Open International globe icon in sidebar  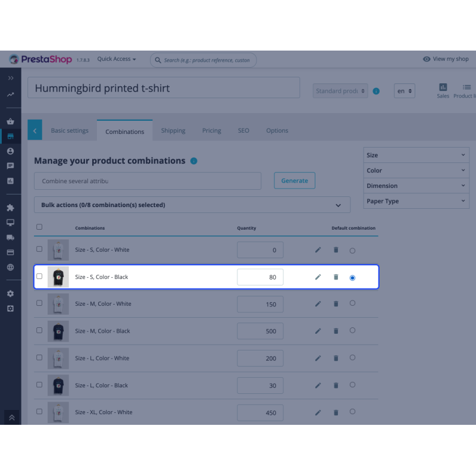[x=11, y=267]
